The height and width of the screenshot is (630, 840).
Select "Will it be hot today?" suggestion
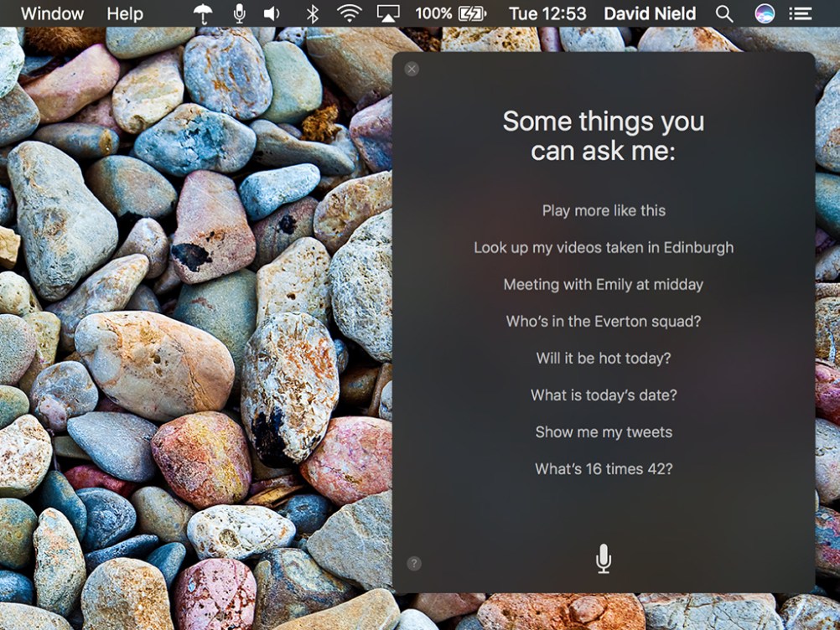(604, 359)
